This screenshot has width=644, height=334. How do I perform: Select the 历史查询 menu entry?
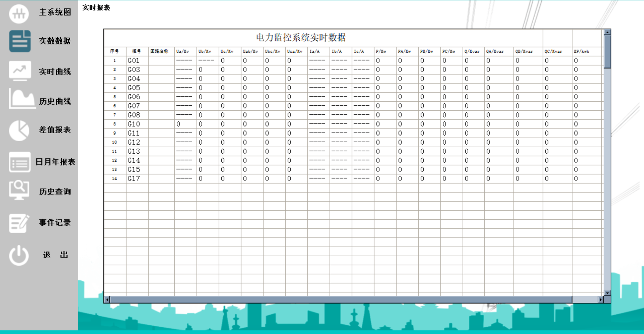click(55, 192)
